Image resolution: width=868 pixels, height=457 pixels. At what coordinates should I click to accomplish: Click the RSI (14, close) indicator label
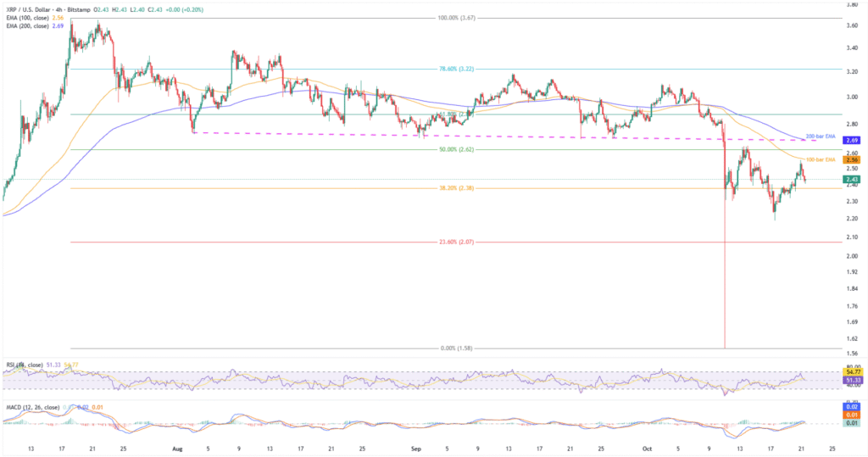pos(24,365)
